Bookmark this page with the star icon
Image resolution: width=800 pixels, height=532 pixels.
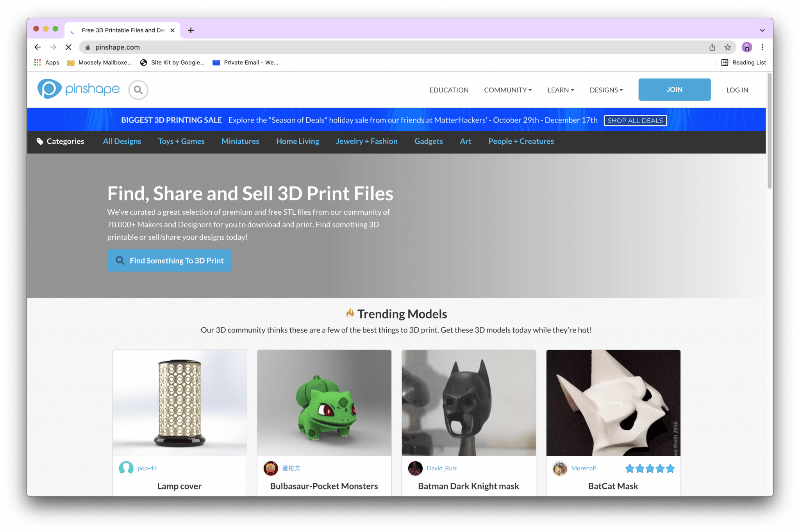(x=727, y=47)
